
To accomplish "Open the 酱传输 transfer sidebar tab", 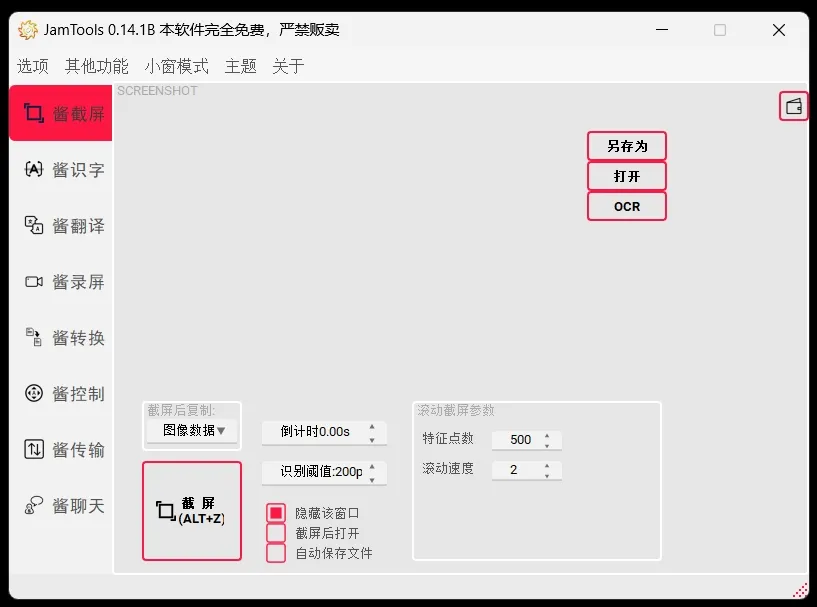I will click(x=60, y=450).
